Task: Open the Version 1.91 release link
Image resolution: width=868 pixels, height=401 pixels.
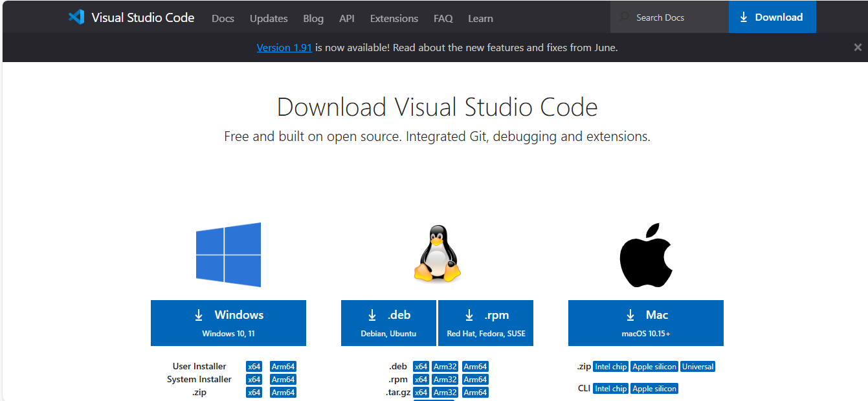Action: tap(284, 47)
